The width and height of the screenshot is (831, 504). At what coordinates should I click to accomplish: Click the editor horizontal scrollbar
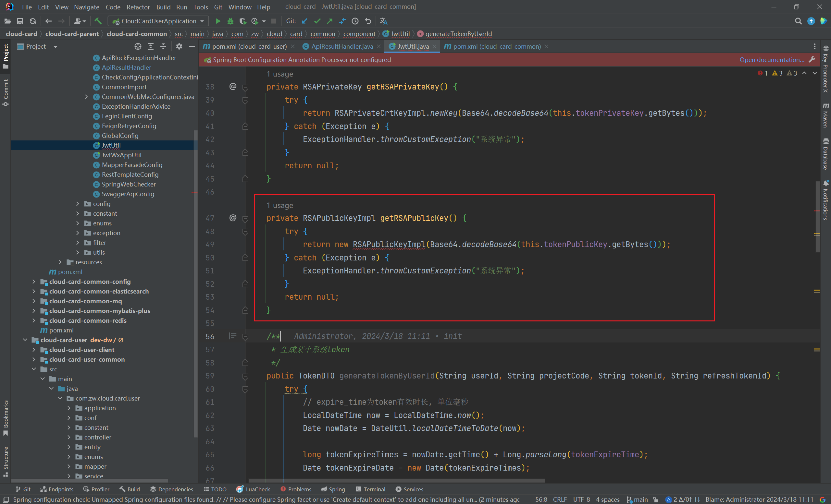397,481
